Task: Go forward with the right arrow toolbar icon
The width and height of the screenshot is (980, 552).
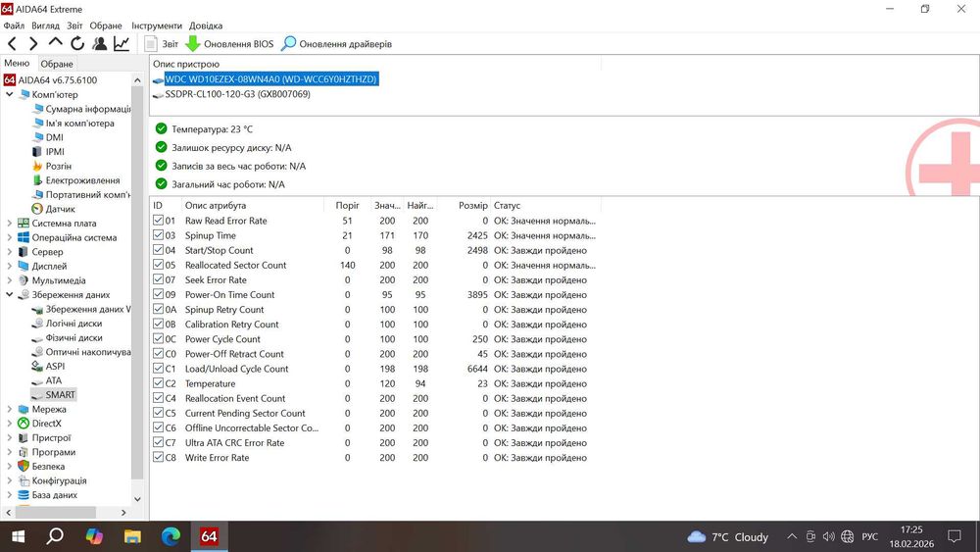Action: (x=33, y=44)
